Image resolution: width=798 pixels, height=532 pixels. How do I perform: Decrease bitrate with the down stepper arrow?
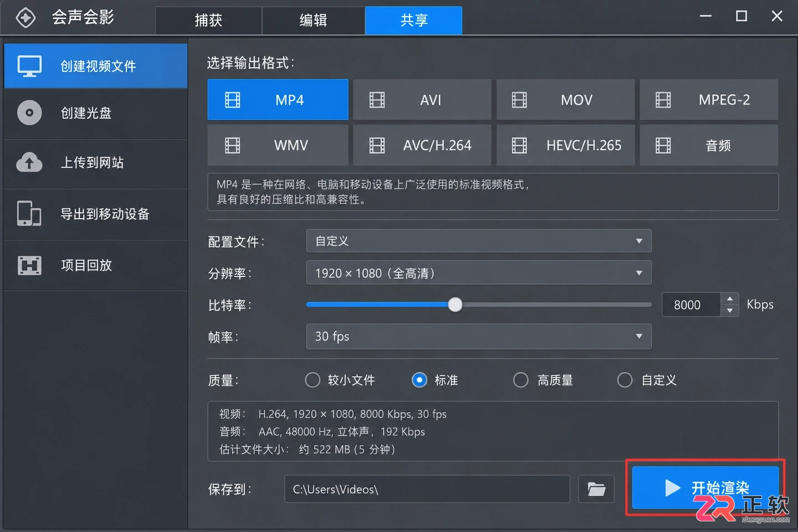pyautogui.click(x=730, y=311)
